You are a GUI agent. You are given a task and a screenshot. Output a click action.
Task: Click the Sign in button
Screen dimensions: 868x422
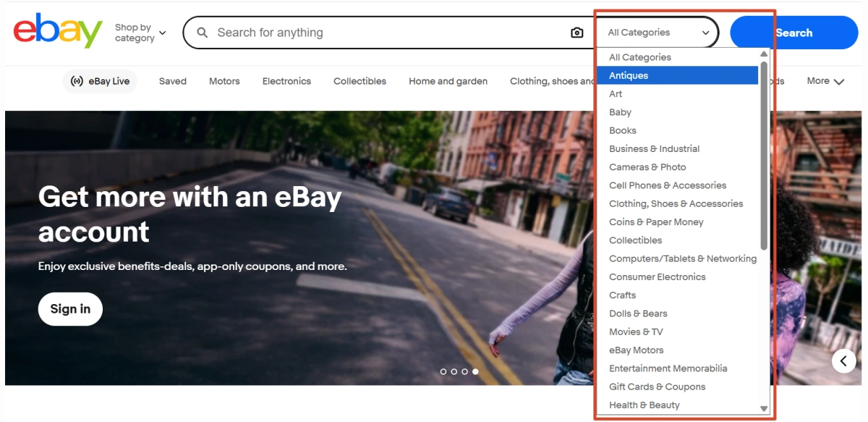pyautogui.click(x=70, y=309)
